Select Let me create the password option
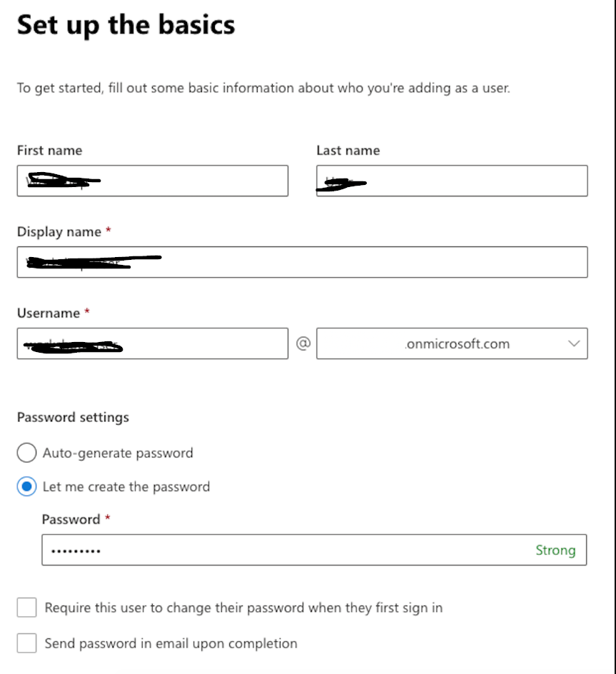616x674 pixels. (x=26, y=487)
